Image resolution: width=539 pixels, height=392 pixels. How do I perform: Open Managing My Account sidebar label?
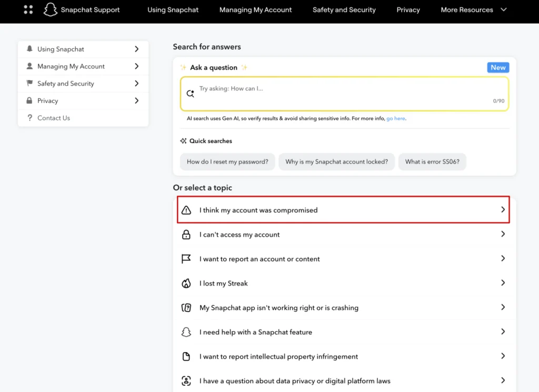pyautogui.click(x=71, y=66)
